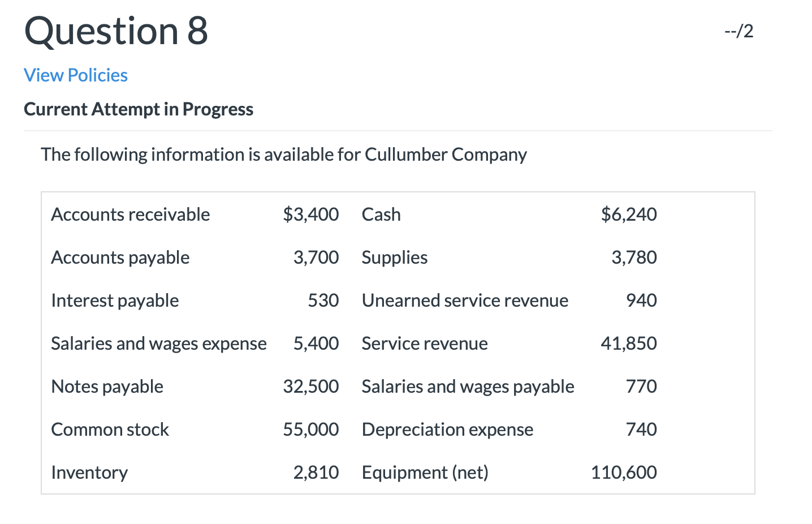The height and width of the screenshot is (524, 812).
Task: Click the Supplies value 3,780
Action: (x=634, y=257)
